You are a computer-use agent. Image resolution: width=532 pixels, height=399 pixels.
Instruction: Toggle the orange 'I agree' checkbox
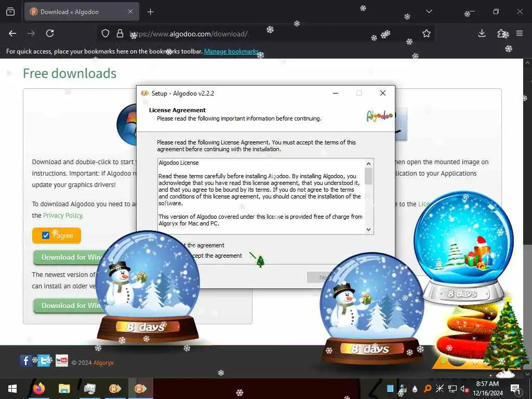[x=46, y=235]
